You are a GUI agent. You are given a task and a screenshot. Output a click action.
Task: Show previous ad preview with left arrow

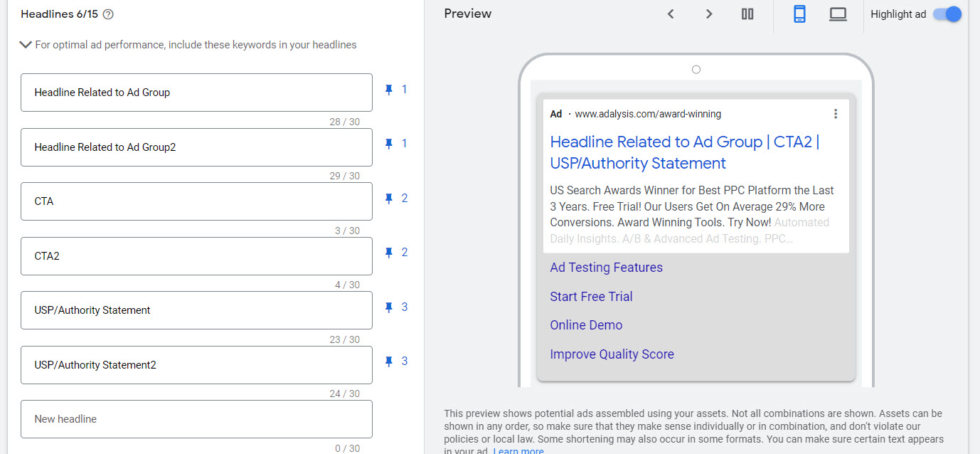pos(671,14)
